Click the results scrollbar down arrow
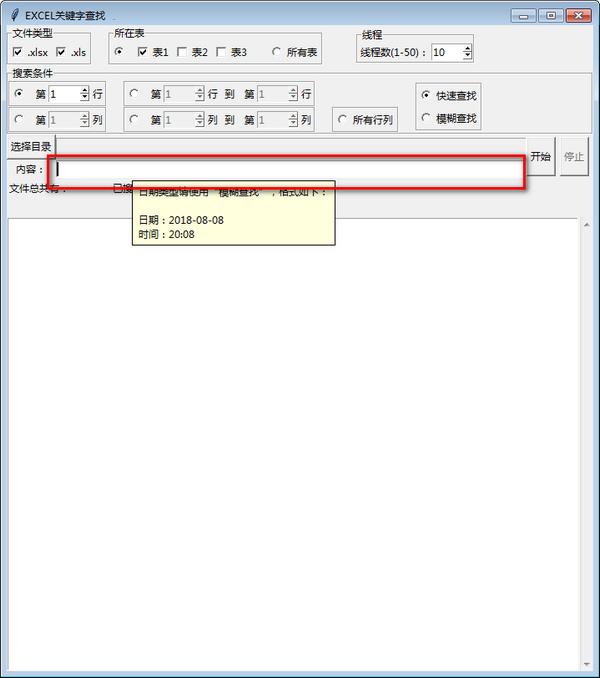The image size is (600, 678). click(587, 664)
